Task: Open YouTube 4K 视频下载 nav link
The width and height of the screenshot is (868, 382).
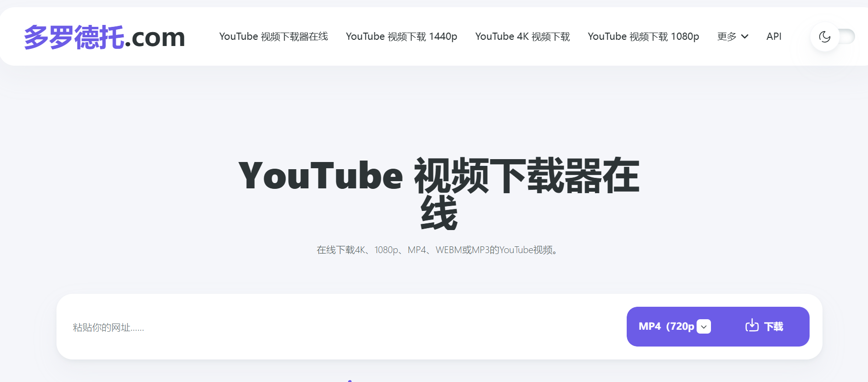Action: [x=522, y=36]
